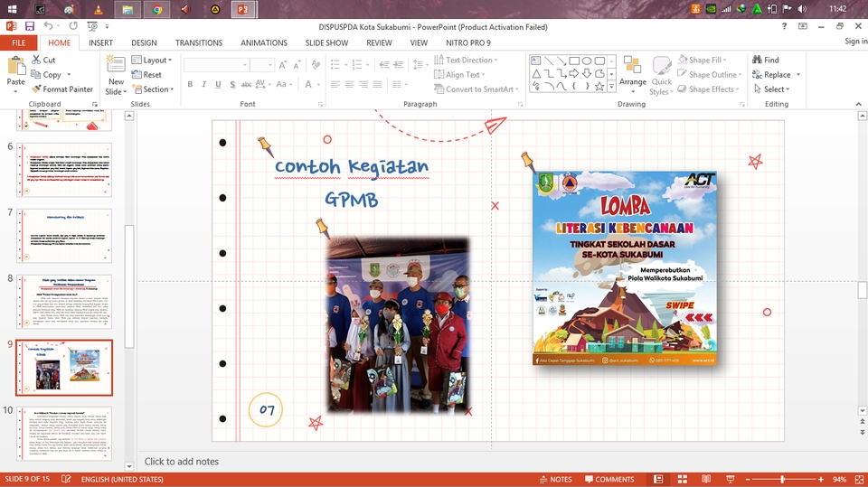Viewport: 868px width, 487px height.
Task: Start slideshow from Quick Access Toolbar
Action: click(x=92, y=26)
